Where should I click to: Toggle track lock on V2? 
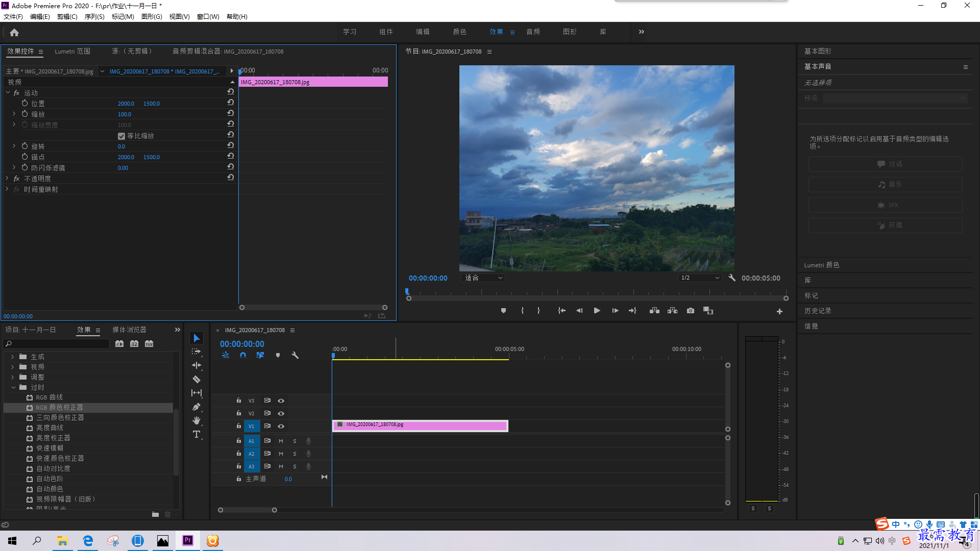[x=238, y=413]
